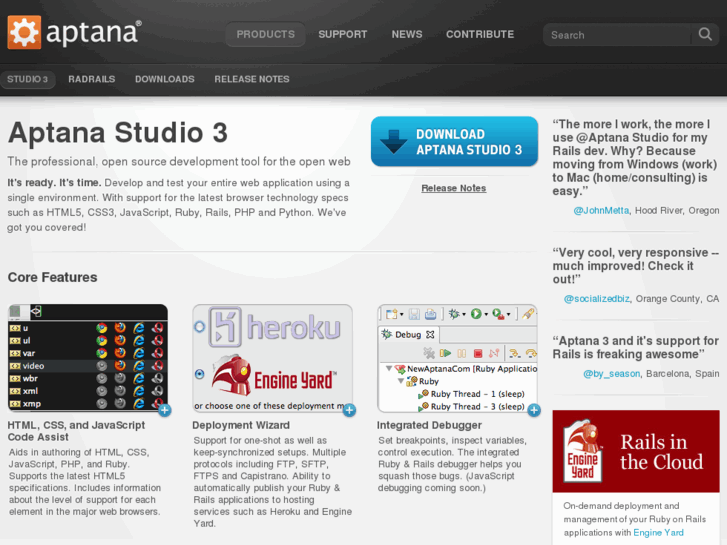The width and height of the screenshot is (727, 545).
Task: Open the Release Notes link below download
Action: [453, 188]
